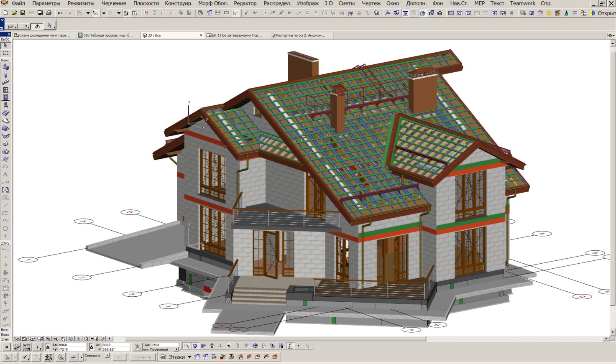Image resolution: width=616 pixels, height=364 pixels.
Task: Create a new file via toolbar icon
Action: [x=5, y=13]
